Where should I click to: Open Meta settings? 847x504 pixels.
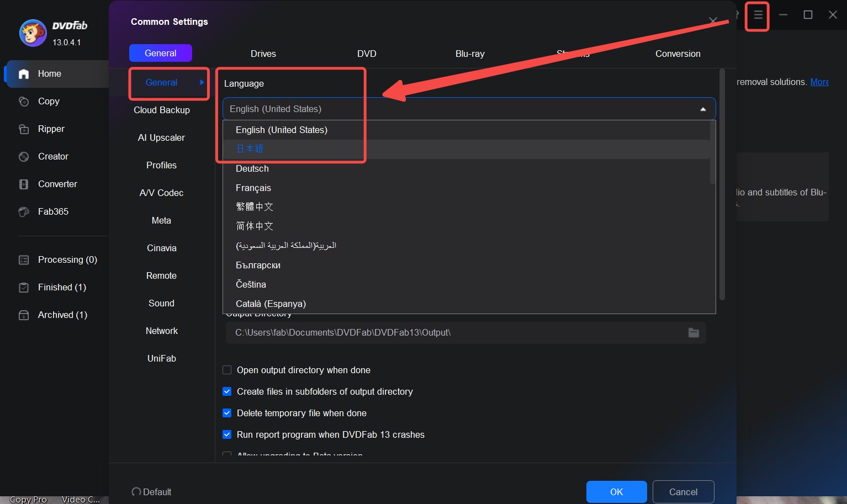click(x=161, y=220)
